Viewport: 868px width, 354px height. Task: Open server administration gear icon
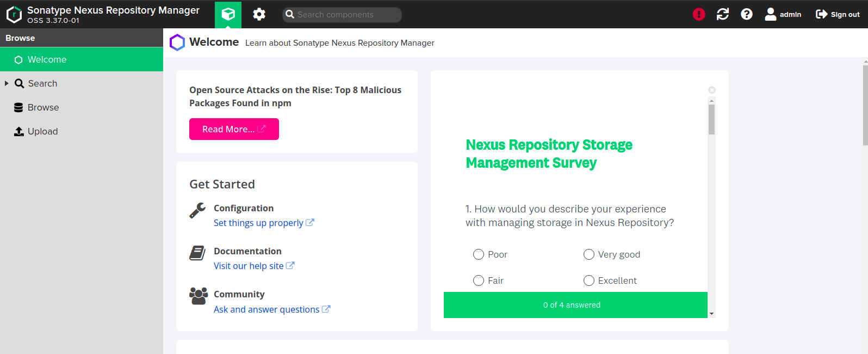pos(259,14)
